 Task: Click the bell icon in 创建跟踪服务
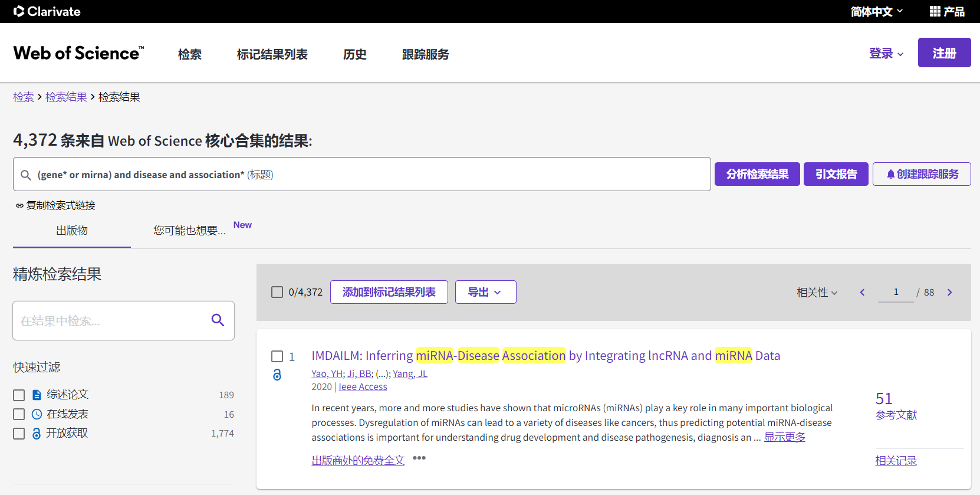click(x=890, y=174)
